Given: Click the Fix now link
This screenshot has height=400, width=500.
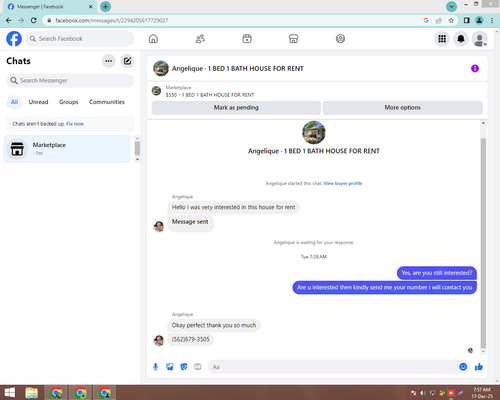Looking at the screenshot, I should coord(75,124).
